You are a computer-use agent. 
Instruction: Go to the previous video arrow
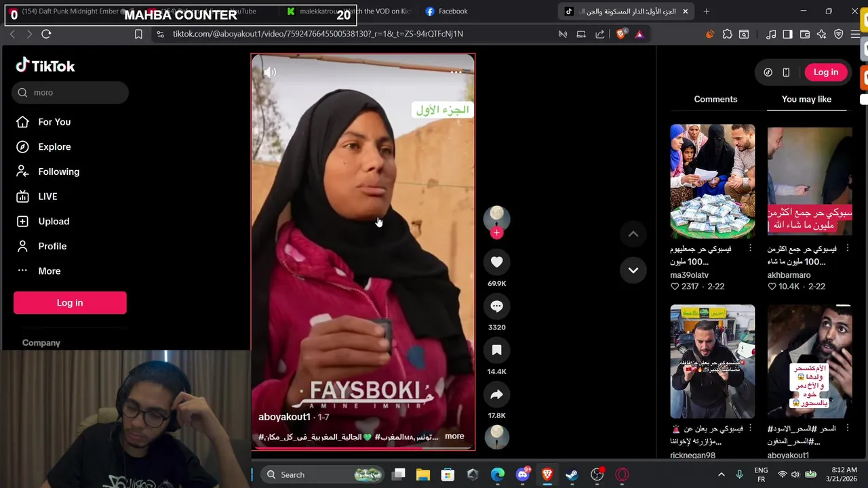[x=633, y=235]
